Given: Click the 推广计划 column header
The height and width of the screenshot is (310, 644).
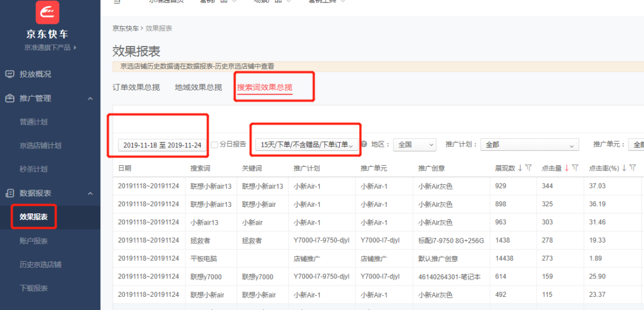Looking at the screenshot, I should click(307, 168).
